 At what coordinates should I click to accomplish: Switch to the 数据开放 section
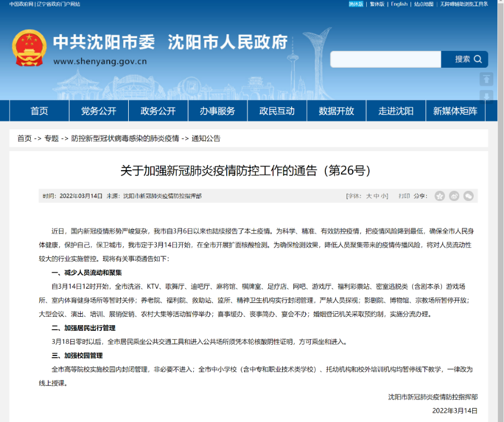pyautogui.click(x=336, y=111)
